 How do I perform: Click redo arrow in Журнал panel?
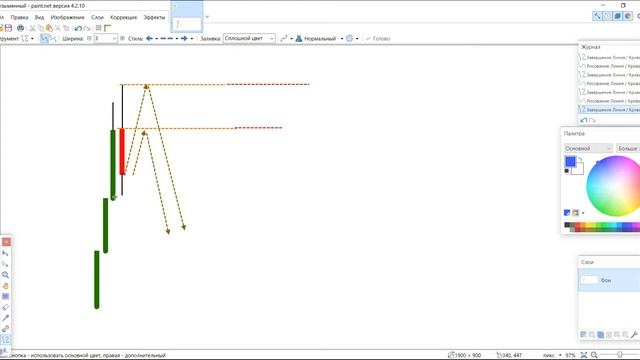click(593, 120)
